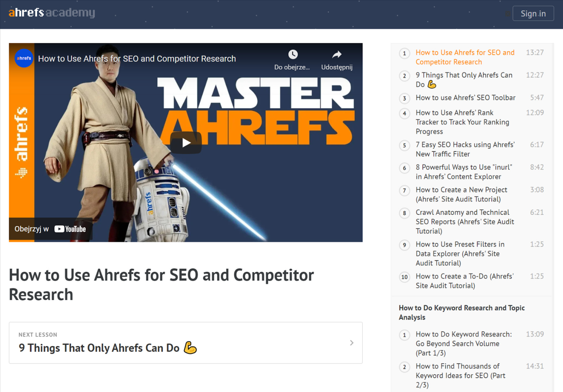Click number badge 9 beside Preset Filters lesson
The height and width of the screenshot is (392, 563).
click(404, 245)
